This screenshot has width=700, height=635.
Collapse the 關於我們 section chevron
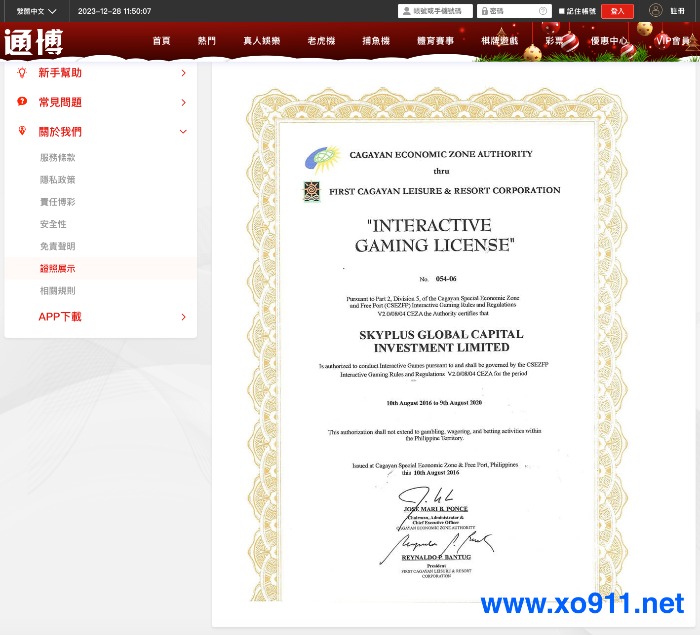[x=183, y=131]
